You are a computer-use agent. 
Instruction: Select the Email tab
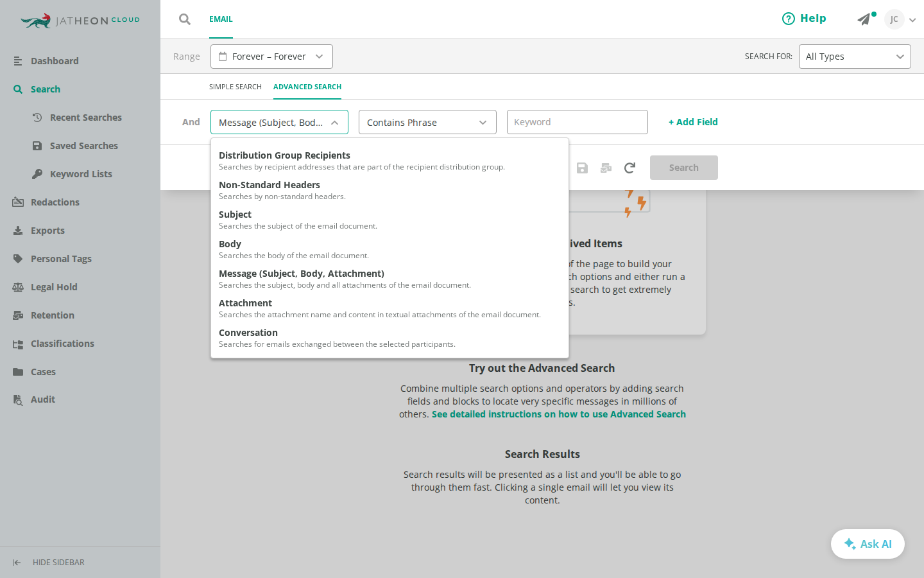coord(221,19)
